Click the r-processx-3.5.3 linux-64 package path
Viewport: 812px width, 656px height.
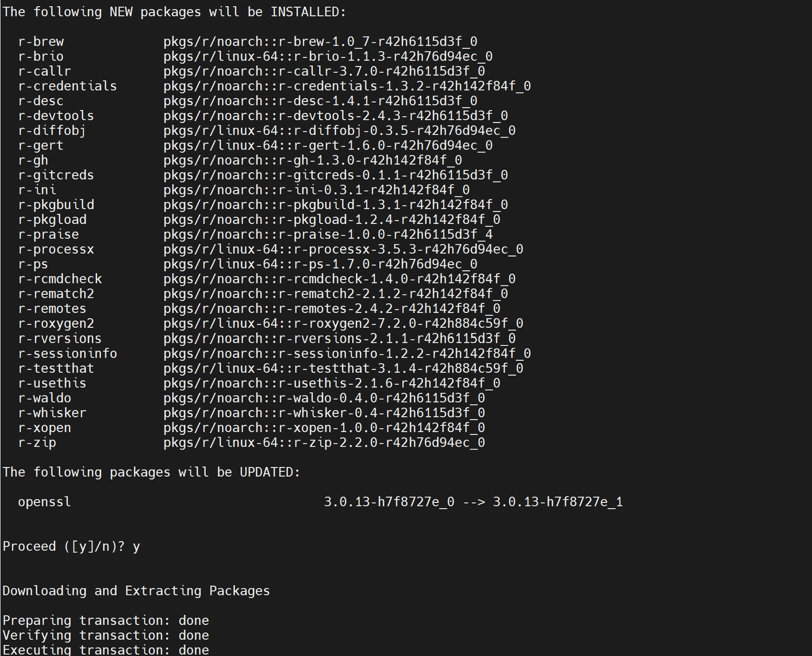point(343,249)
